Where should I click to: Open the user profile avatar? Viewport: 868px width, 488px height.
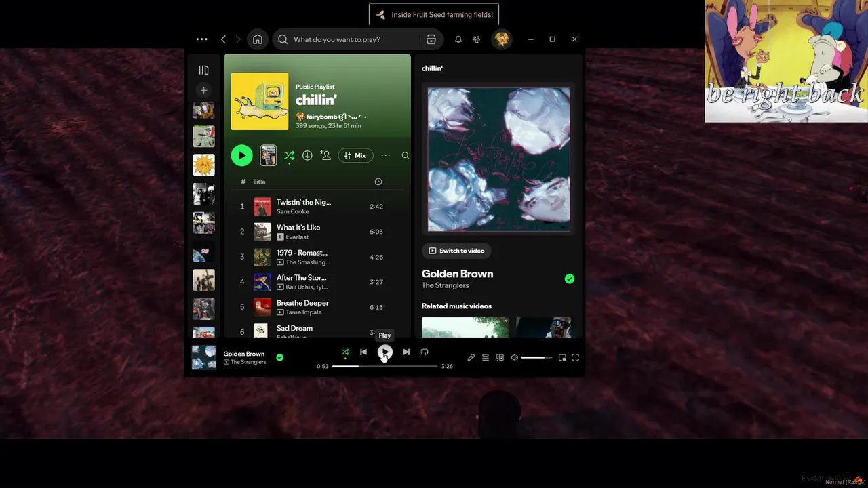pos(502,39)
